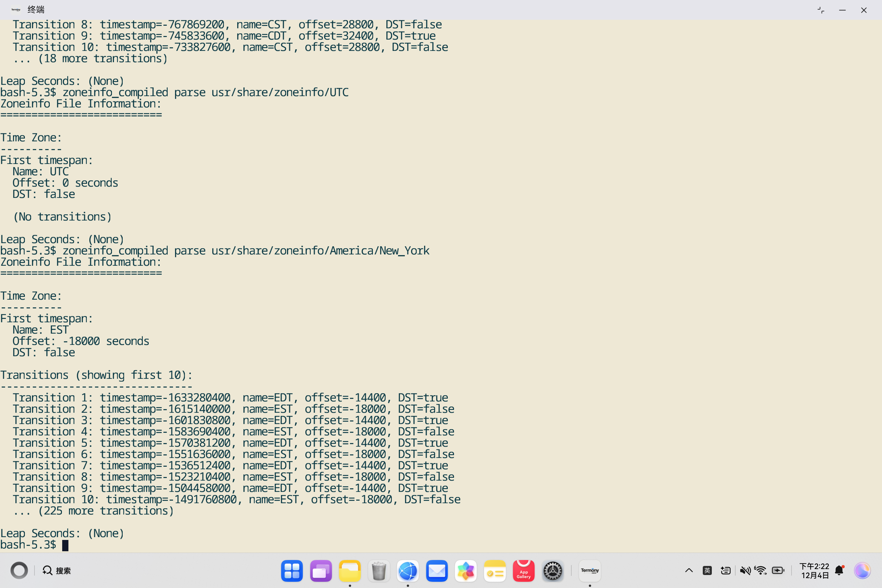The image size is (882, 588).
Task: Click New York Transition 10 line, timestamp=-1491760800
Action: (237, 500)
